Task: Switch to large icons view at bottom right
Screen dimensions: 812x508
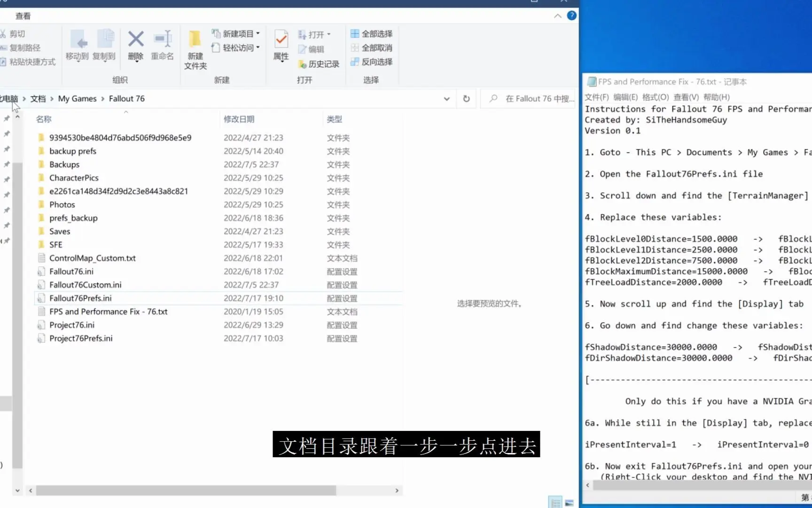Action: pos(569,502)
